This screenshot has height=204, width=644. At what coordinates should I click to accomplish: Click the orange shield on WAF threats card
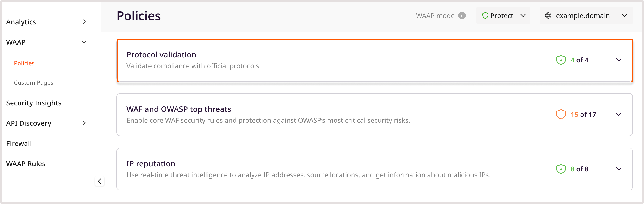(561, 115)
